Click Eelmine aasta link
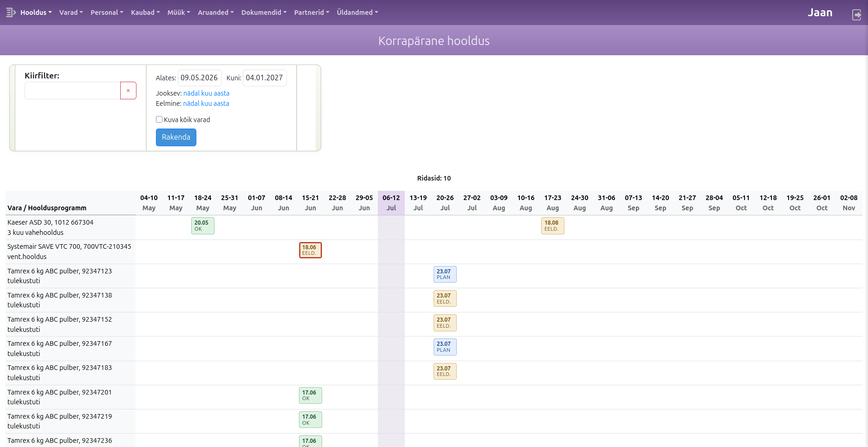 click(x=221, y=104)
